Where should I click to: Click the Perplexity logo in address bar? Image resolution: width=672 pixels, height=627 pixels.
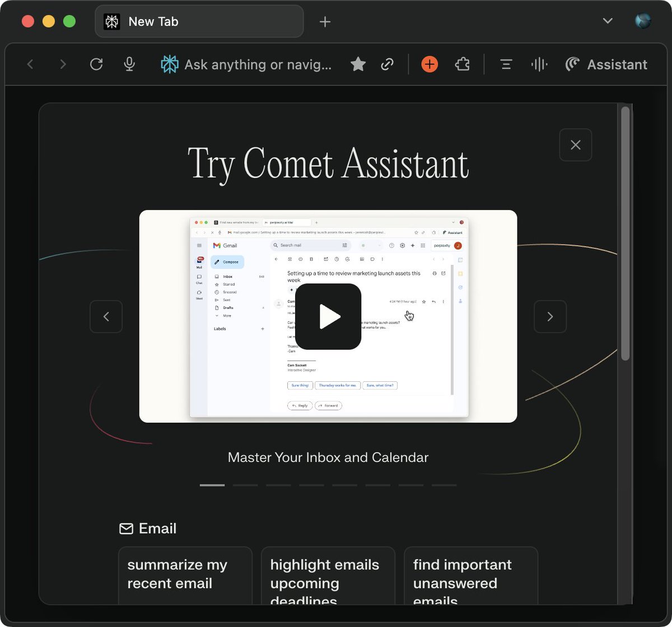point(170,64)
